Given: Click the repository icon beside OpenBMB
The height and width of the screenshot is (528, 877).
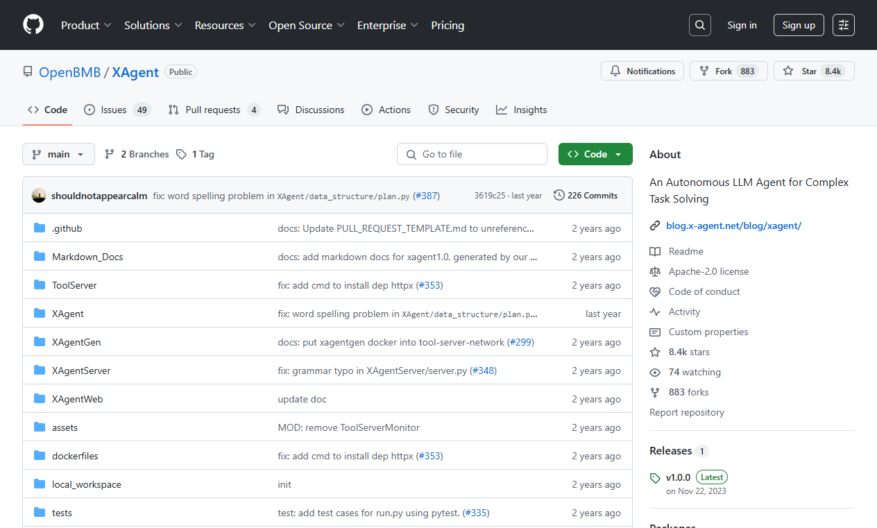Looking at the screenshot, I should click(27, 72).
